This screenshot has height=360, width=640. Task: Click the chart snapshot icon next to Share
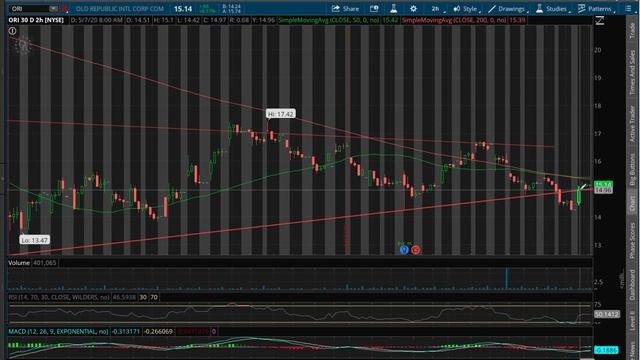pos(374,9)
